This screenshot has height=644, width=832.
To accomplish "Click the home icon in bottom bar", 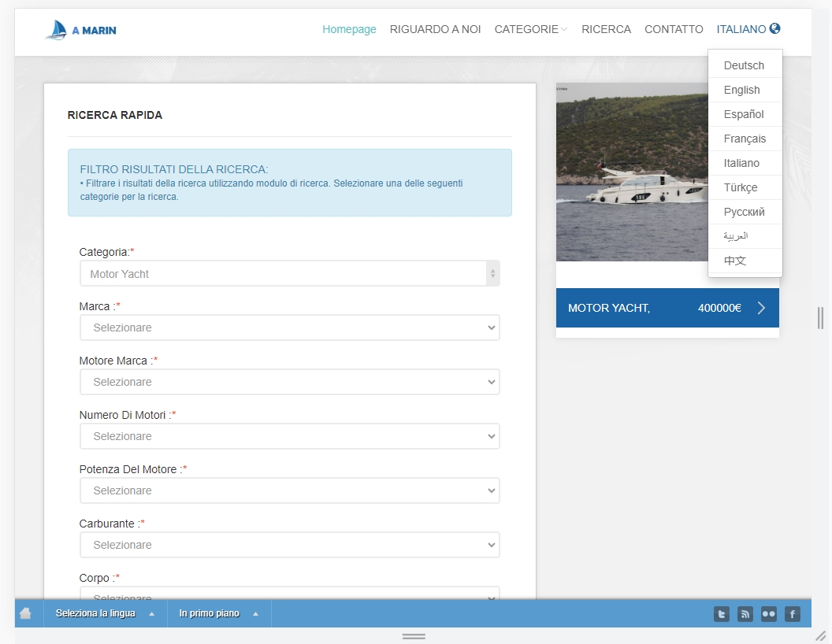I will tap(25, 613).
